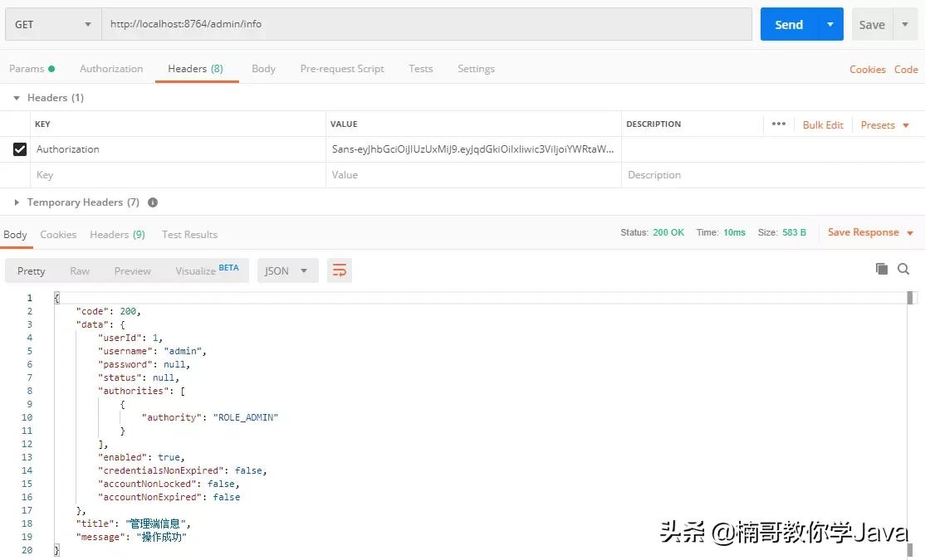Toggle the line wrap icon beside JSON dropdown

tap(339, 270)
